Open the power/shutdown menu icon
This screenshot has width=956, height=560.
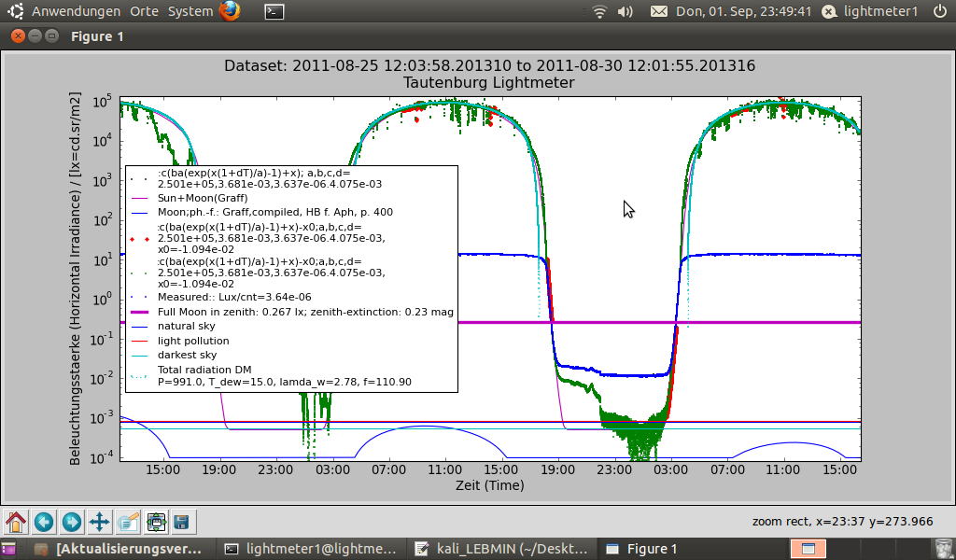coord(940,11)
